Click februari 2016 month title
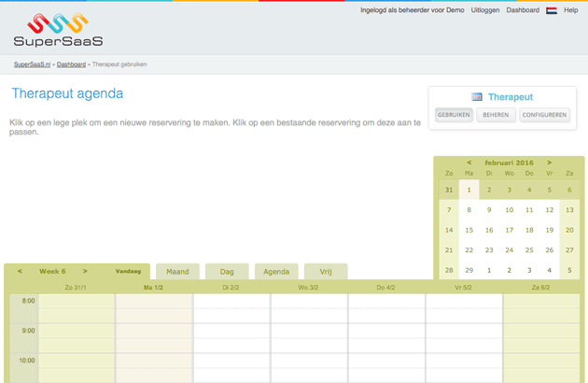This screenshot has width=588, height=383. [x=509, y=163]
